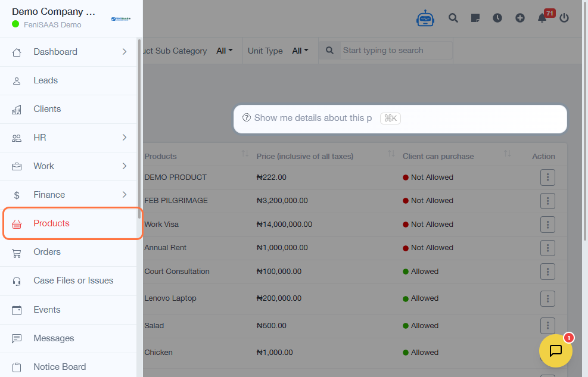588x377 pixels.
Task: Click the clock timer icon
Action: point(497,18)
